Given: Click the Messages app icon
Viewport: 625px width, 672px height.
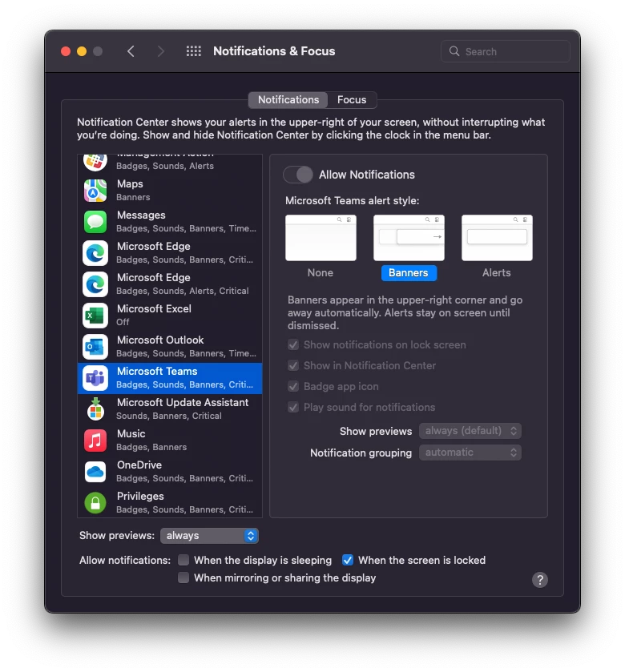Looking at the screenshot, I should pyautogui.click(x=95, y=222).
